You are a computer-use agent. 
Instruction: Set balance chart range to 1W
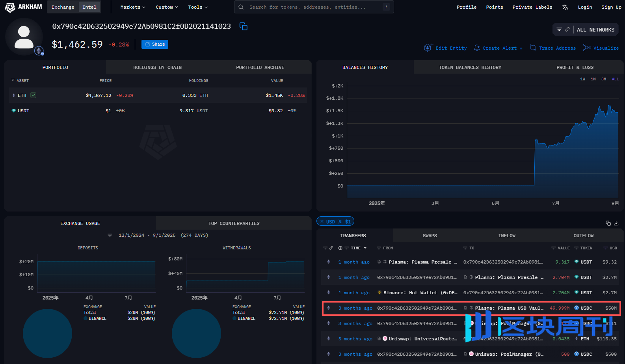coord(582,79)
